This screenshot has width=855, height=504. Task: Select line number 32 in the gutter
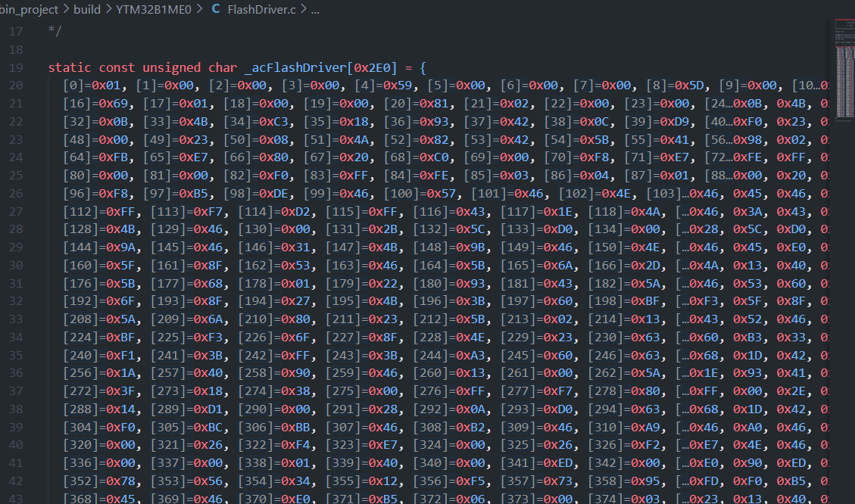[16, 300]
